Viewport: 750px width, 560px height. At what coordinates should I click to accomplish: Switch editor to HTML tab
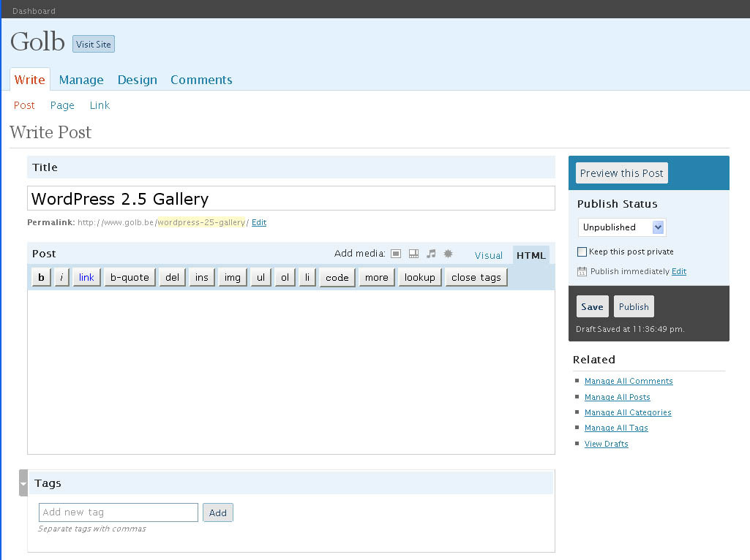[x=531, y=255]
